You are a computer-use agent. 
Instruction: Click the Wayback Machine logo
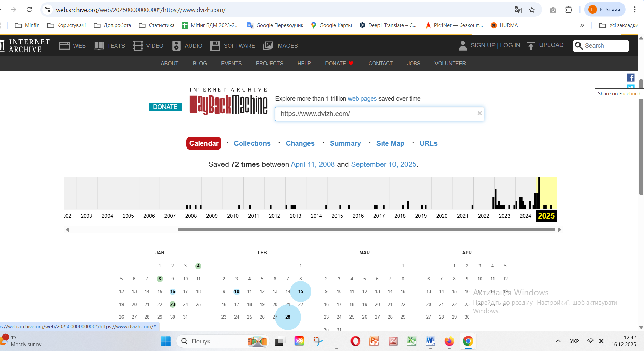click(228, 101)
